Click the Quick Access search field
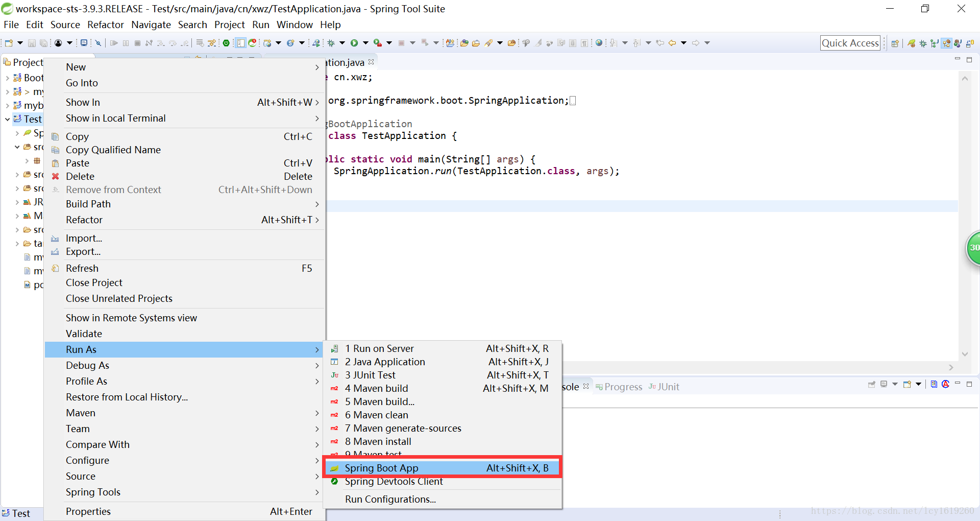Viewport: 980px width, 521px height. click(x=850, y=43)
